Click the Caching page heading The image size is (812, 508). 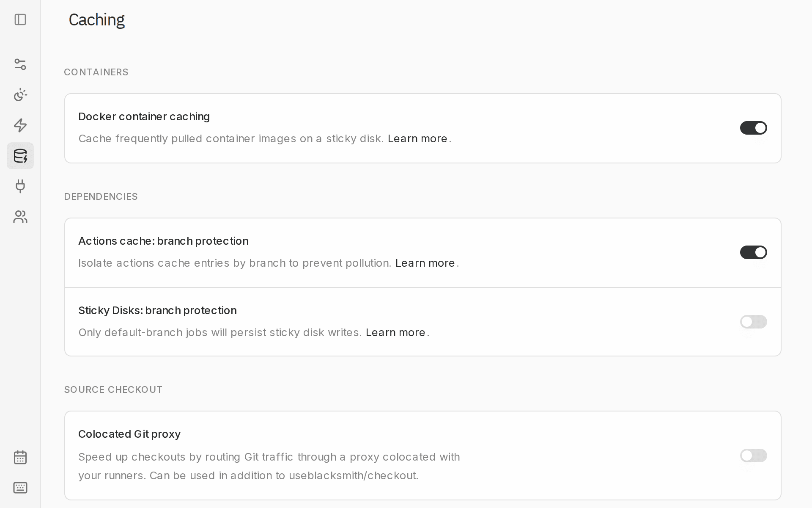point(96,20)
